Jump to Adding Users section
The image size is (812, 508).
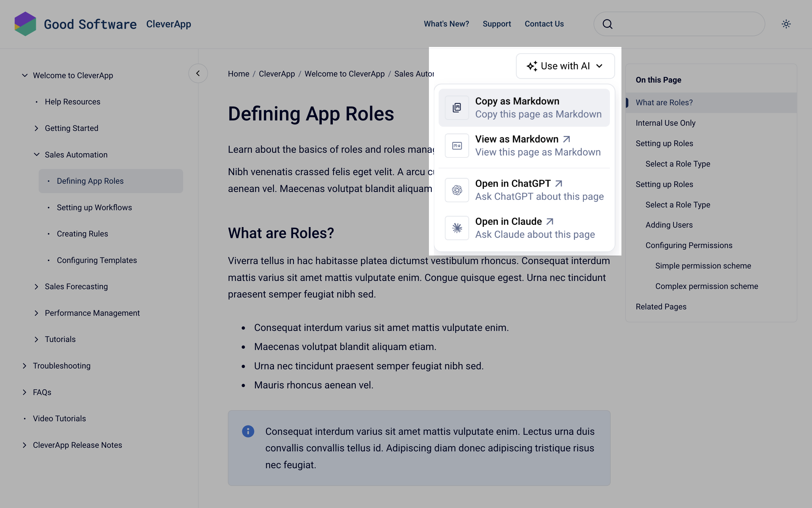669,225
